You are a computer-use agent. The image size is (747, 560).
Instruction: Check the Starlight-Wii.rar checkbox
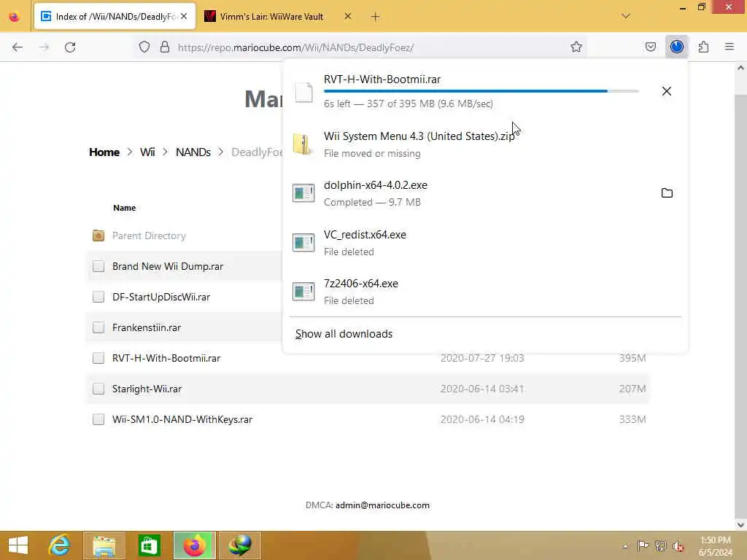pos(98,389)
